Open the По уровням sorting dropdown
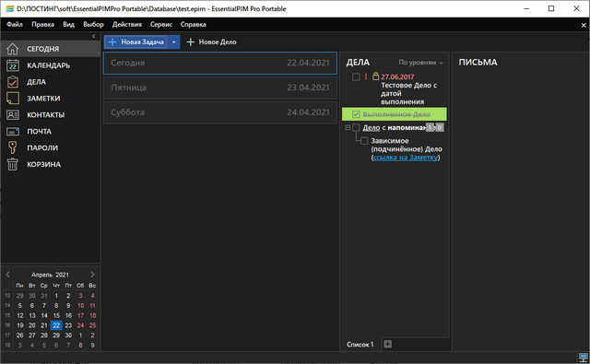Image resolution: width=590 pixels, height=364 pixels. tap(420, 63)
